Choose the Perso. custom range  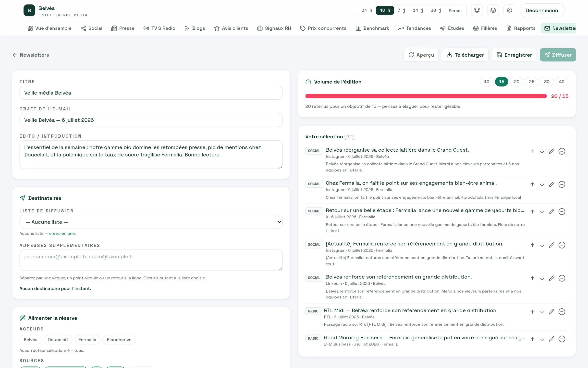[x=455, y=10]
